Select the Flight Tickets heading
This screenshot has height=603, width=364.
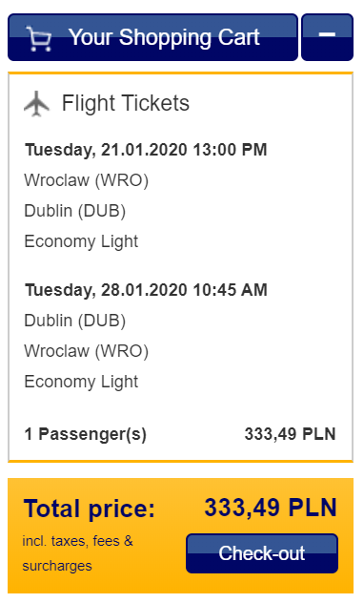(126, 103)
